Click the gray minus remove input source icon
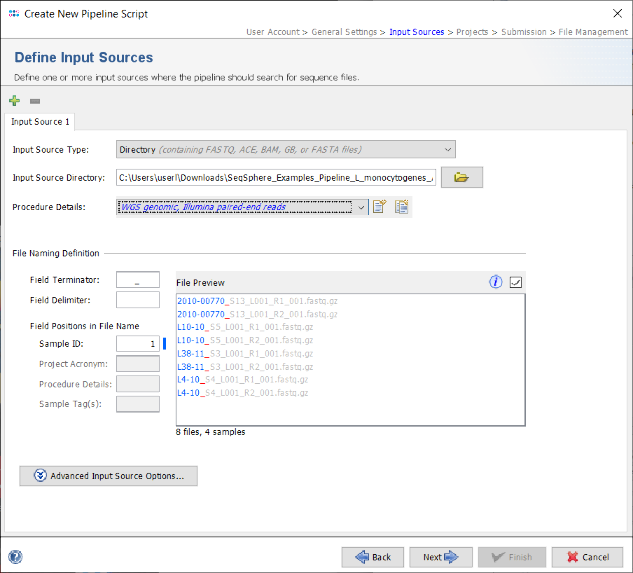 34,101
